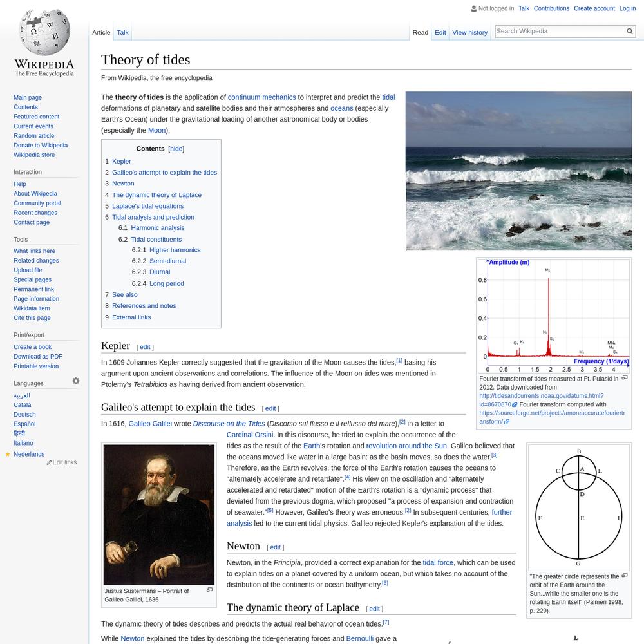
Task: Open the Fourier transform amplitude chart
Action: pyautogui.click(x=554, y=316)
